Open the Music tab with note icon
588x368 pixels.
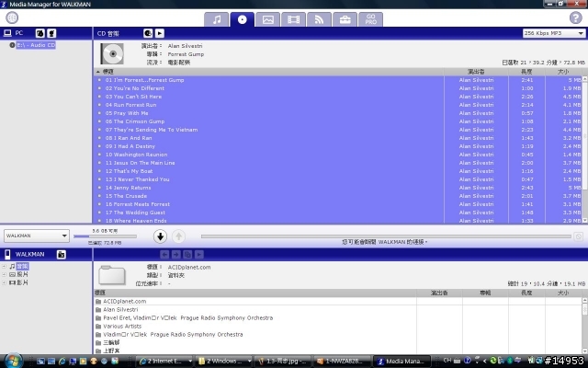[217, 19]
